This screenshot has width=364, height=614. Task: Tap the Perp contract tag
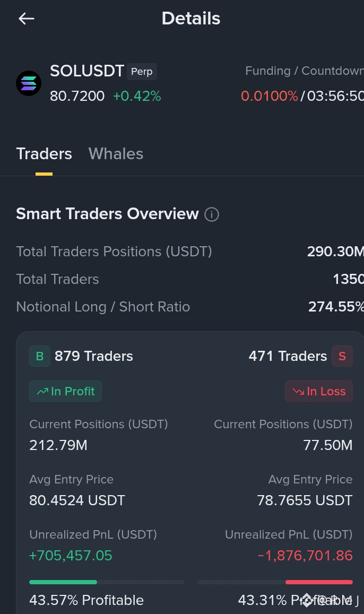coord(142,72)
